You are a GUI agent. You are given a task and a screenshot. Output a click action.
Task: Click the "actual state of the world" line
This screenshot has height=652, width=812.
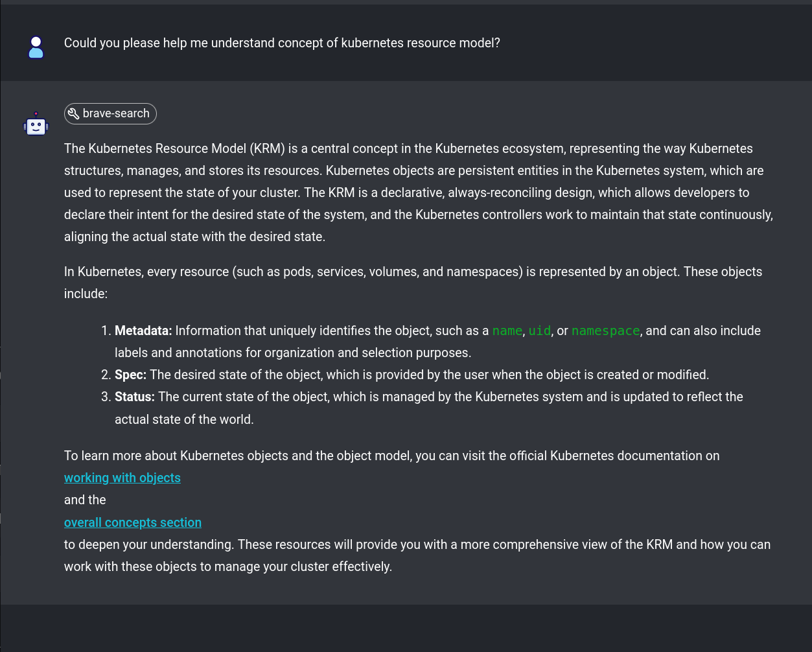[x=184, y=419]
